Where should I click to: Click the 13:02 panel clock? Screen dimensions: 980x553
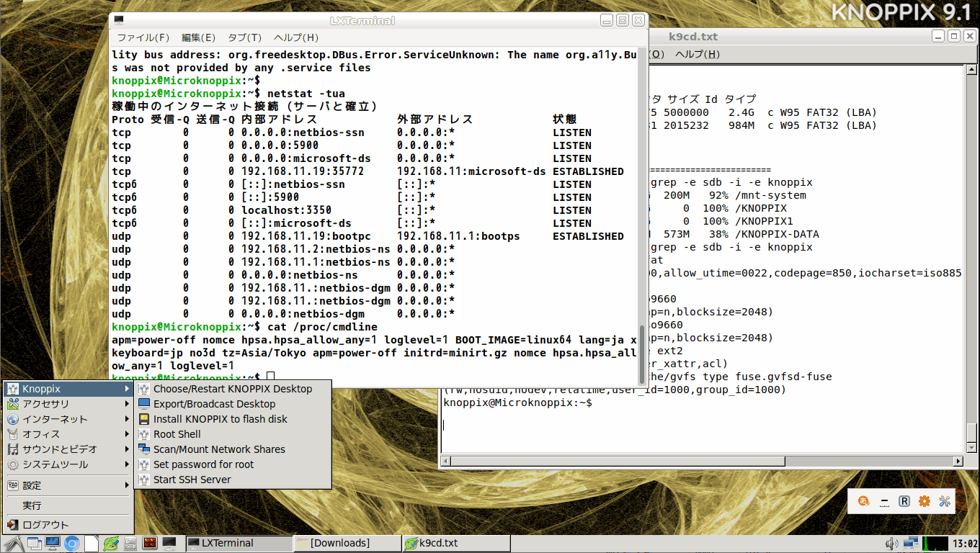(964, 544)
